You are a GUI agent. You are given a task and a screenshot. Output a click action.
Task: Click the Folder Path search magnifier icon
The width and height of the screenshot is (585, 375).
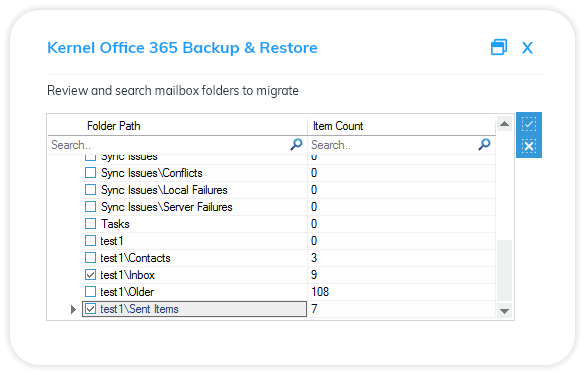(296, 144)
